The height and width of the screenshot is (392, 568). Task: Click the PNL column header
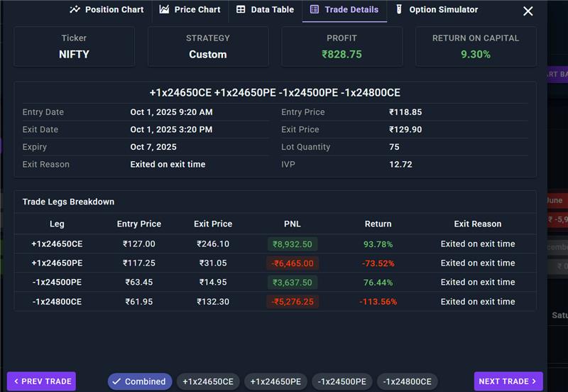(x=293, y=224)
